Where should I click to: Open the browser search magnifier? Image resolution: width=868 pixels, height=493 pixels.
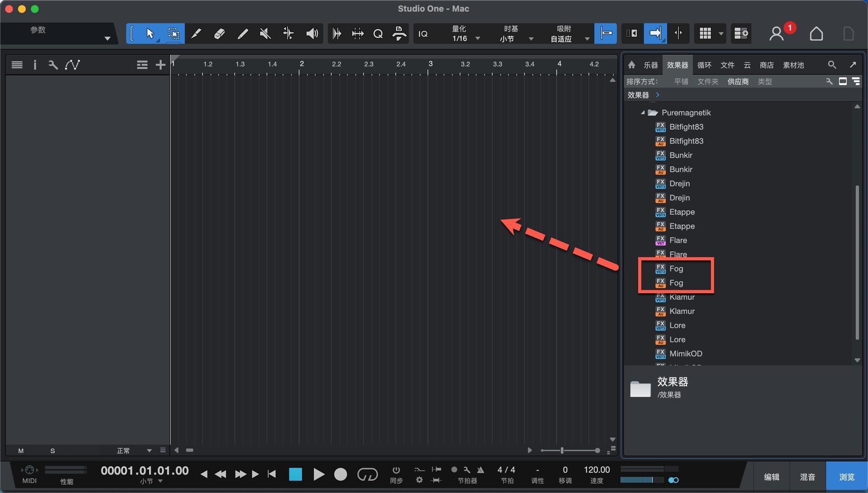point(832,65)
